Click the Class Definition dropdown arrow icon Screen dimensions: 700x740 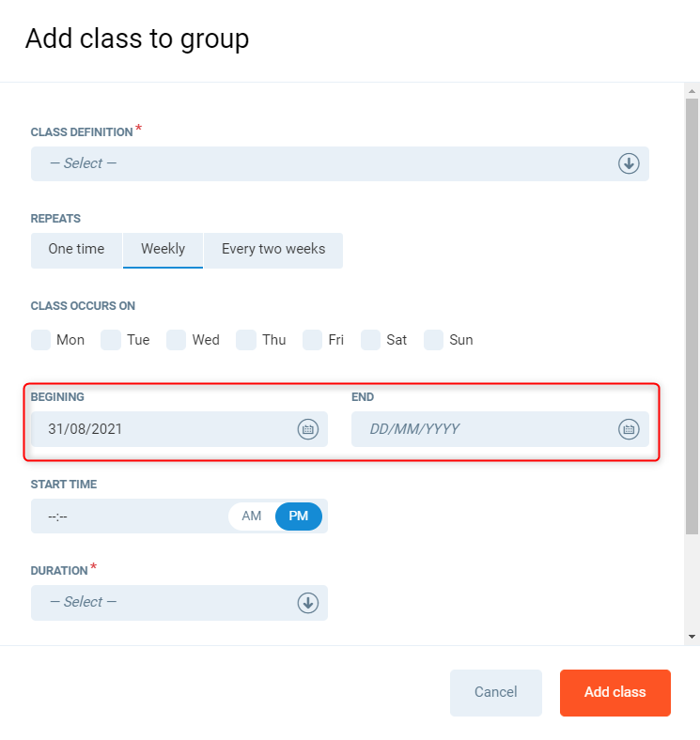(629, 163)
